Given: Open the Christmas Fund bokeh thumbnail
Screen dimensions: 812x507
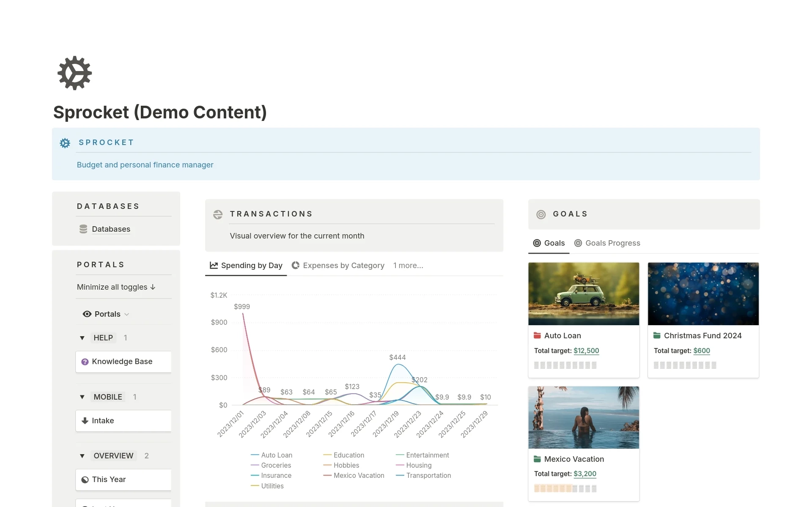Looking at the screenshot, I should click(703, 294).
